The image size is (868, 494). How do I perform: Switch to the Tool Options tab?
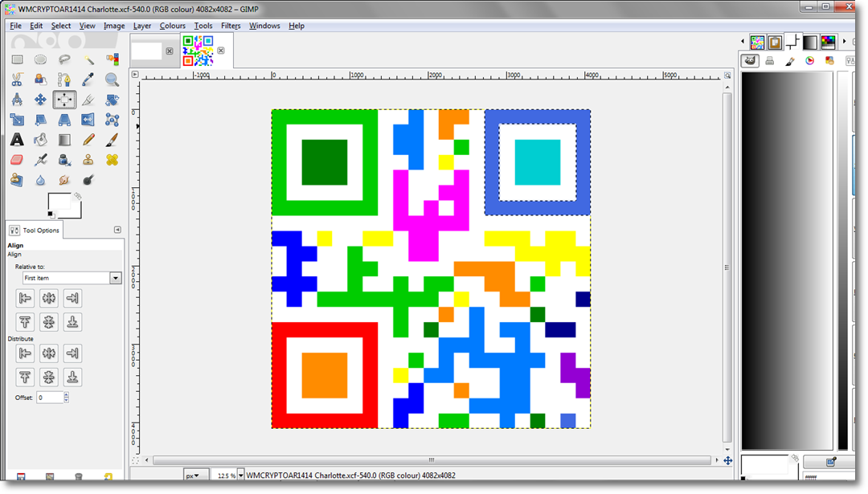(x=35, y=230)
